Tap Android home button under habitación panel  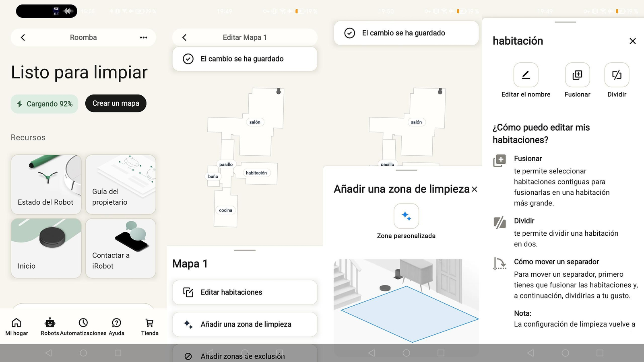565,353
